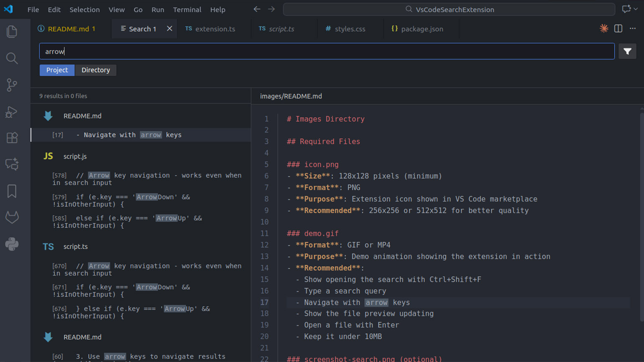This screenshot has width=644, height=362.
Task: Open the Extensions view
Action: click(x=12, y=138)
